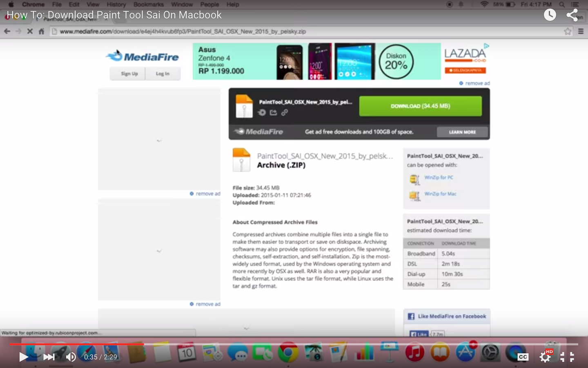Click the orange zip file icon beside Archive (.ZIP)
This screenshot has height=368, width=588.
click(x=241, y=159)
